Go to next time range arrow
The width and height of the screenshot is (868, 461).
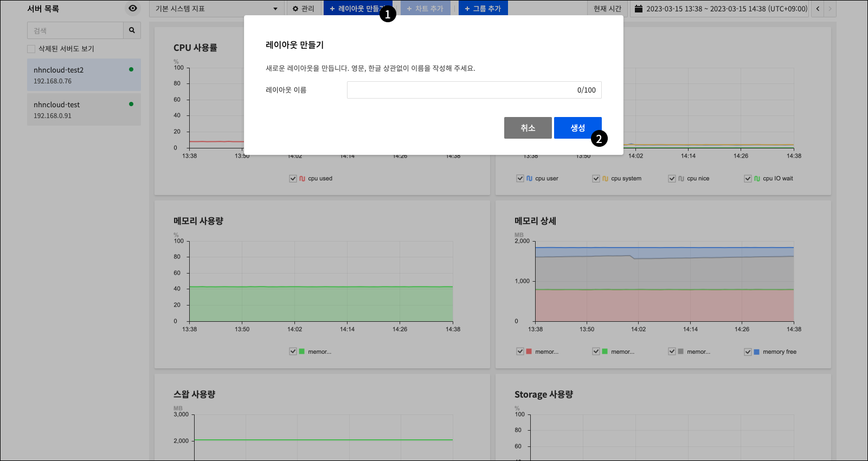coord(830,9)
